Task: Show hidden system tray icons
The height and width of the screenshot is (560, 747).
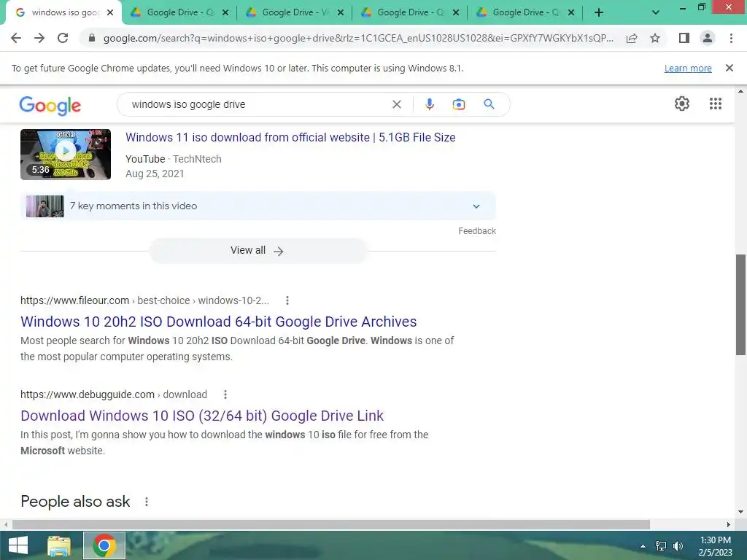Action: coord(643,546)
